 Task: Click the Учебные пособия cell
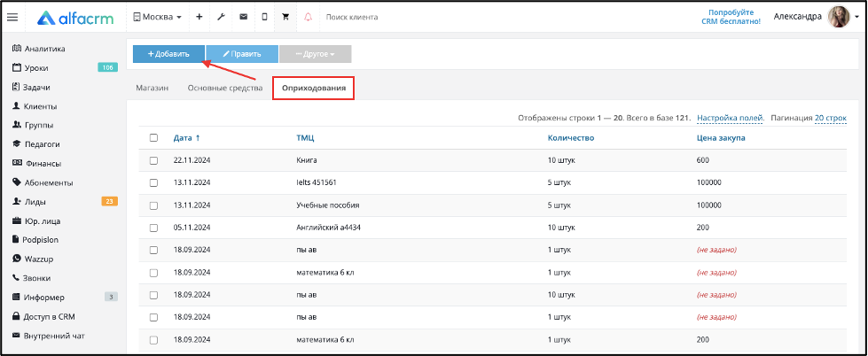(328, 205)
